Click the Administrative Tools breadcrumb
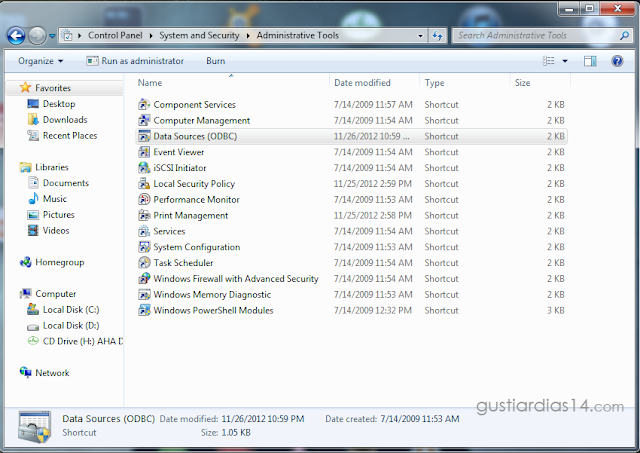The image size is (640, 453). pyautogui.click(x=298, y=36)
